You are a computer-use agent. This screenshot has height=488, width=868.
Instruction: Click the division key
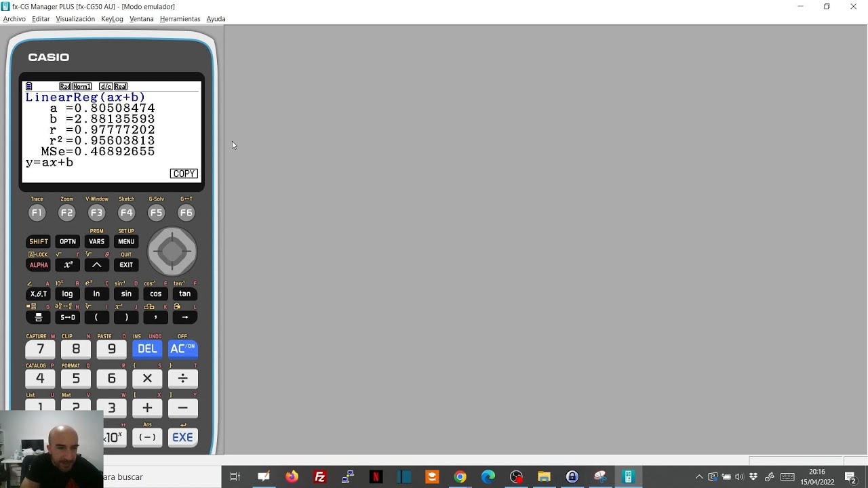coord(182,379)
